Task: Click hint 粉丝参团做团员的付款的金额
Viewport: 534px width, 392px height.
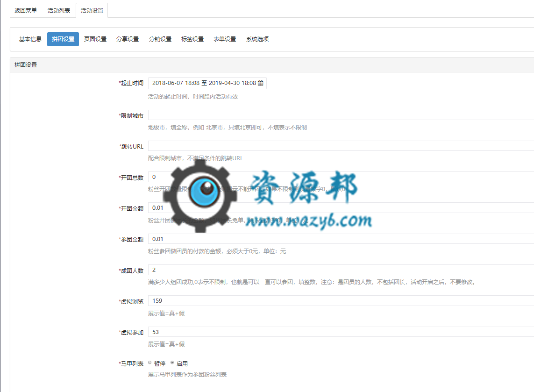Action: [x=217, y=251]
